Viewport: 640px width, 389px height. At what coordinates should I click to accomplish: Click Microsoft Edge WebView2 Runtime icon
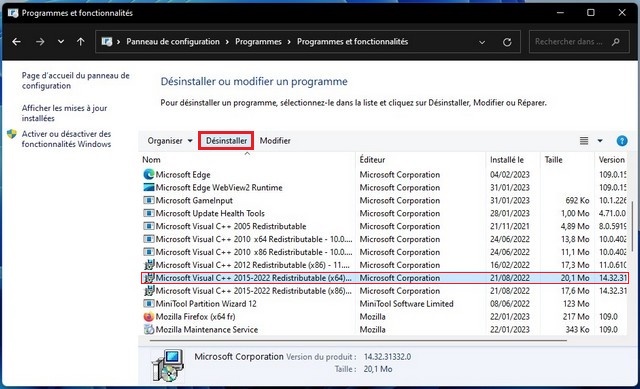149,188
